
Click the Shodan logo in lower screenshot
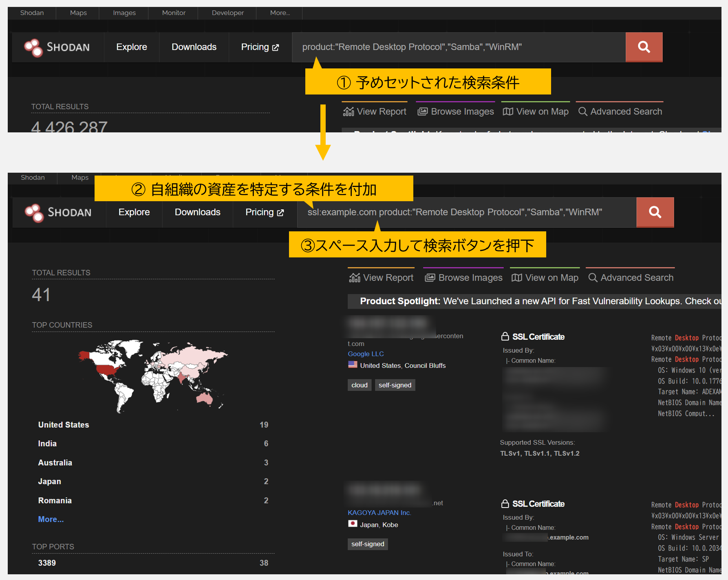(58, 213)
